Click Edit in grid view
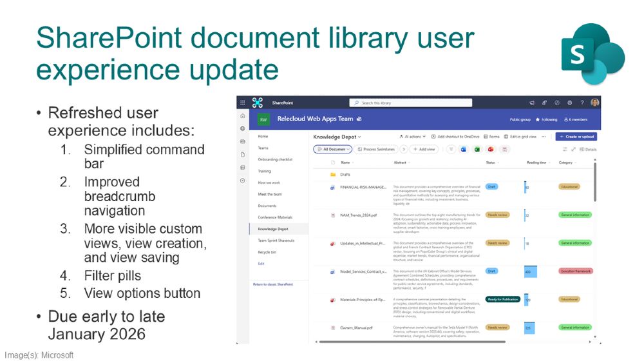This screenshot has height=363, width=644. [x=520, y=137]
